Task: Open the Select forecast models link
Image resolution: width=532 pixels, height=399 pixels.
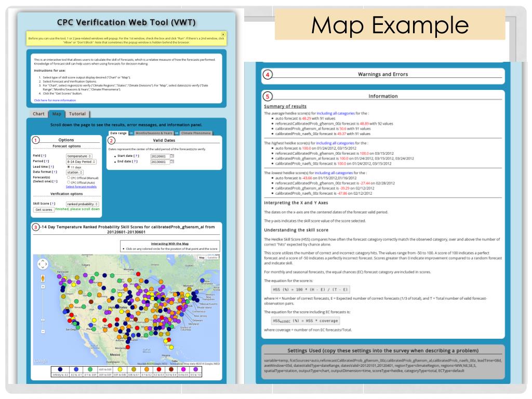Action: click(x=81, y=187)
